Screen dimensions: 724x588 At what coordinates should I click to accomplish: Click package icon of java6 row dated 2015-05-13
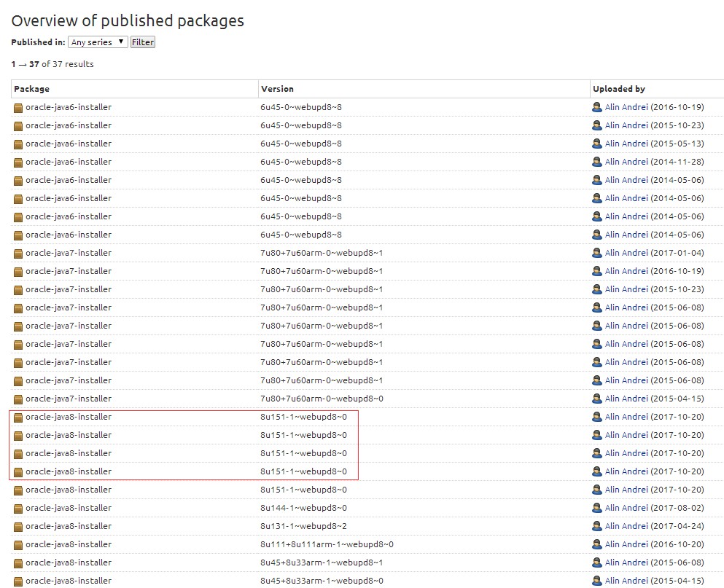pos(18,144)
